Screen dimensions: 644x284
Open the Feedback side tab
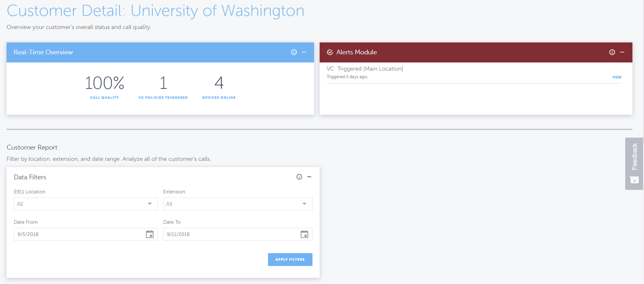(x=634, y=163)
